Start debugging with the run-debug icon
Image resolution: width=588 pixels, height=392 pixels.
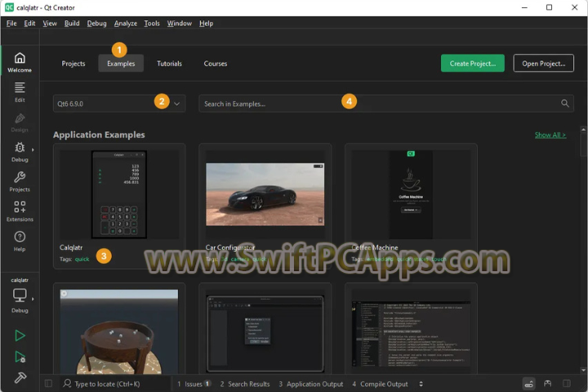(20, 357)
